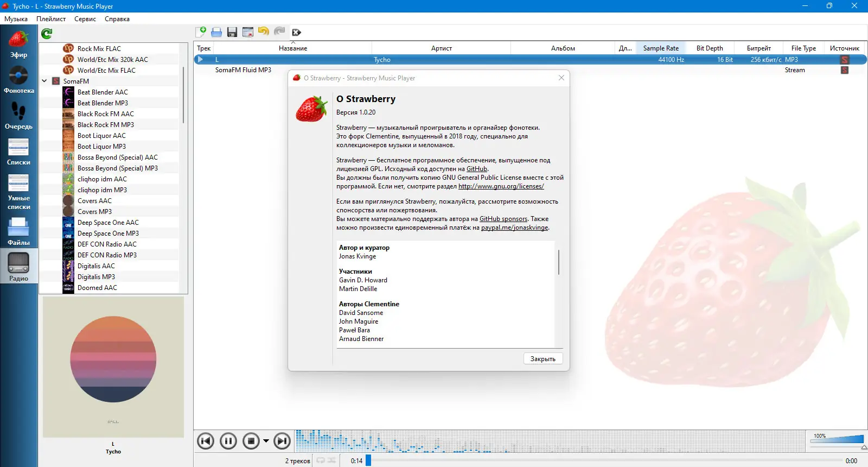Select Deep Space One AAC station

[108, 222]
